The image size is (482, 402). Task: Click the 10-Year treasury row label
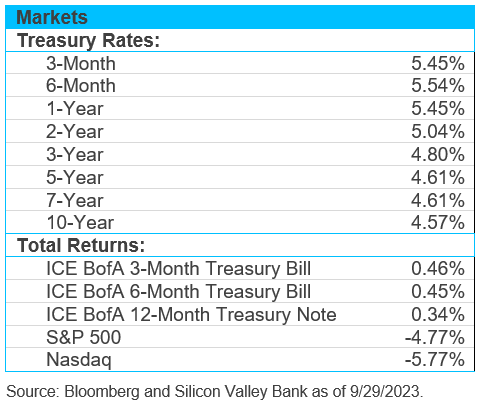click(x=80, y=222)
